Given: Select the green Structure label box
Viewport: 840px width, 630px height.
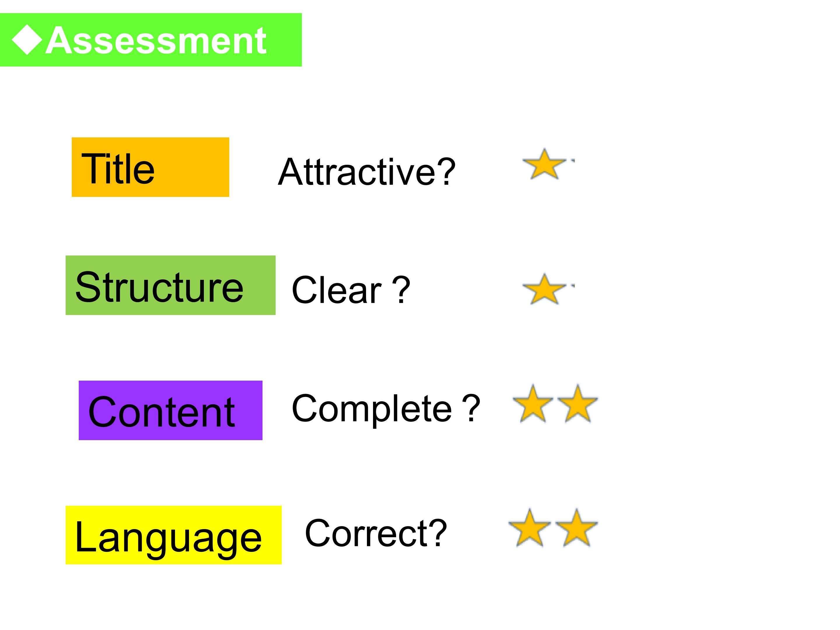Looking at the screenshot, I should [x=171, y=285].
